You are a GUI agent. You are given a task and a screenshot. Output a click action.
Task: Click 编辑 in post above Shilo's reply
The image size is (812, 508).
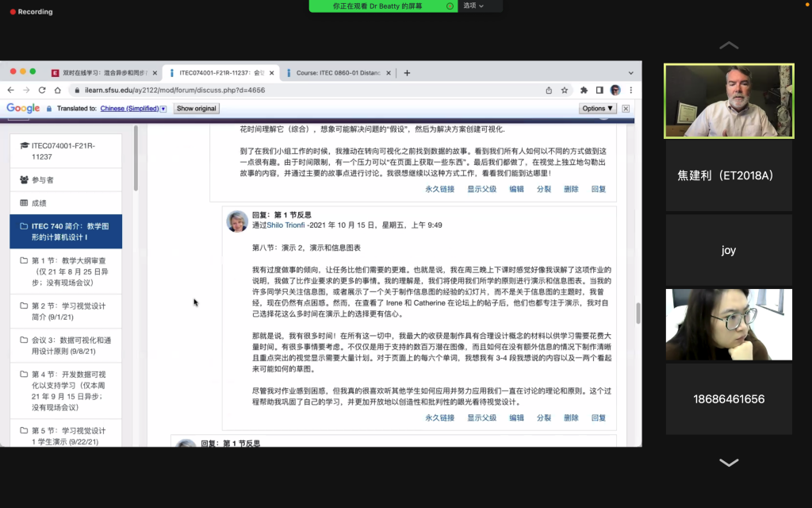[516, 189]
